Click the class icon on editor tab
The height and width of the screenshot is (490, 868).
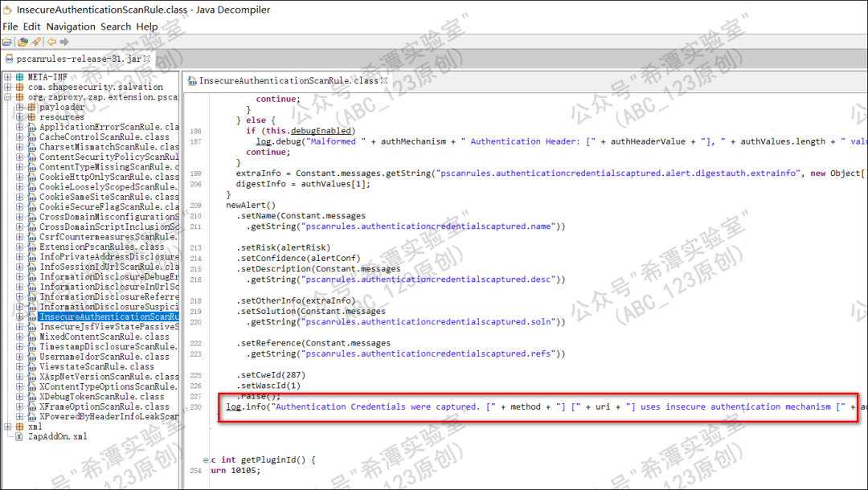pyautogui.click(x=193, y=81)
